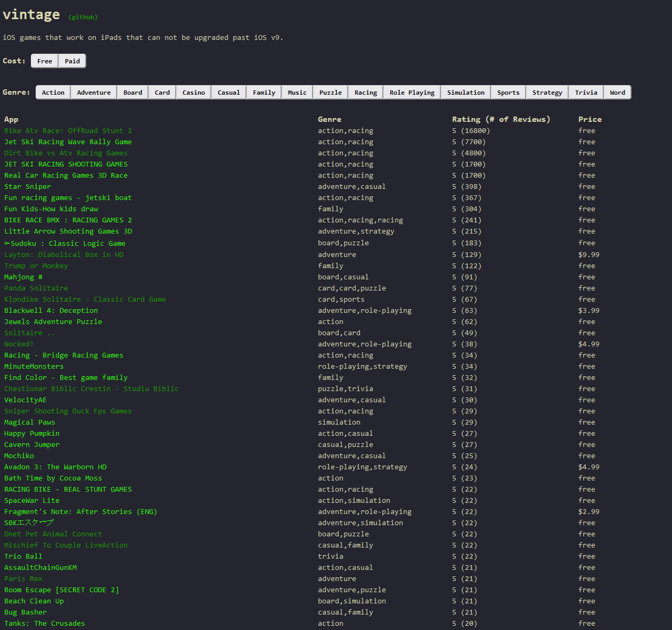
Task: Open the Magical Paws link
Action: pyautogui.click(x=30, y=422)
